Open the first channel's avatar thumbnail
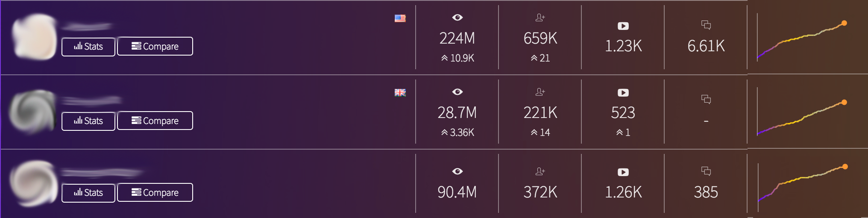 pos(34,36)
